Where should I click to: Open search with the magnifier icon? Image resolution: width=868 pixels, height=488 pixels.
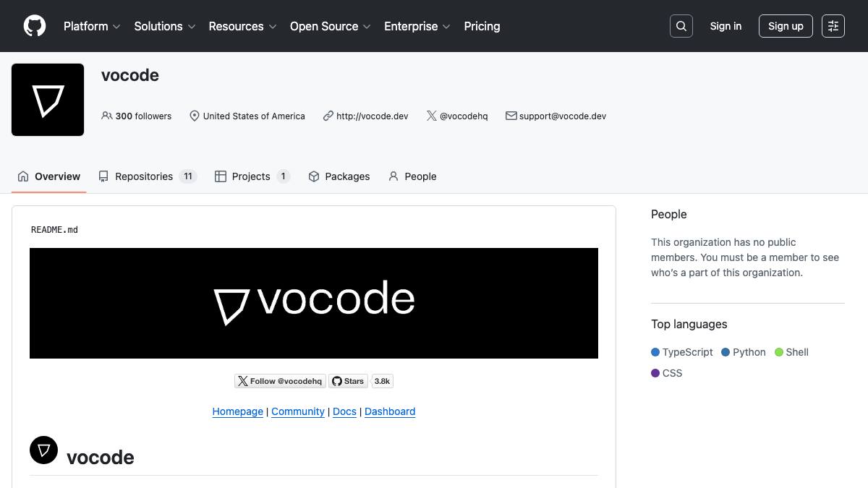click(681, 26)
